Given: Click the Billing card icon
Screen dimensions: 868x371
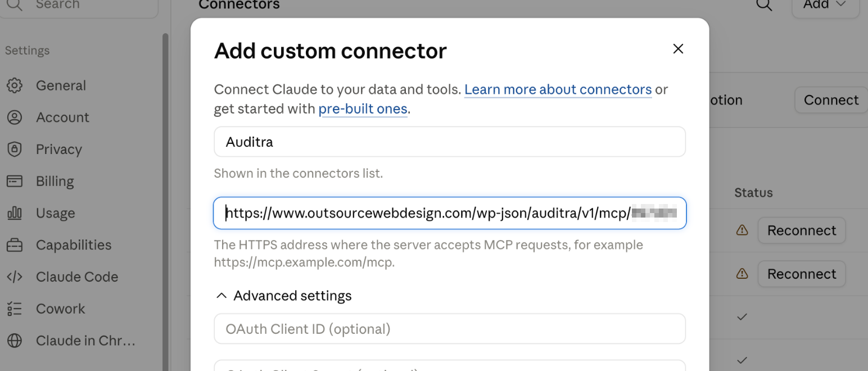Looking at the screenshot, I should [14, 182].
